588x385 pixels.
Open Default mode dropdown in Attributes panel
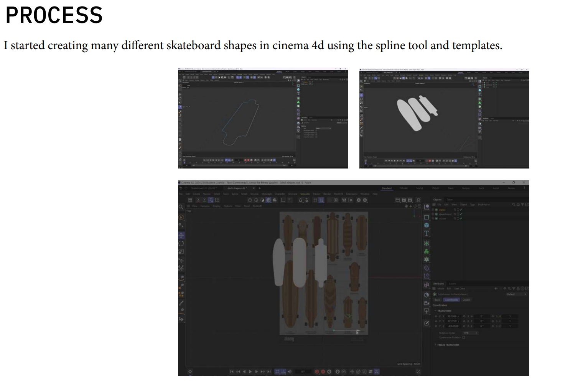coord(516,294)
